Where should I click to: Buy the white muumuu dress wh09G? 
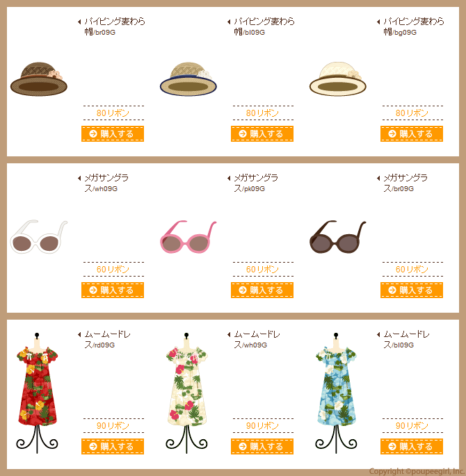[262, 446]
